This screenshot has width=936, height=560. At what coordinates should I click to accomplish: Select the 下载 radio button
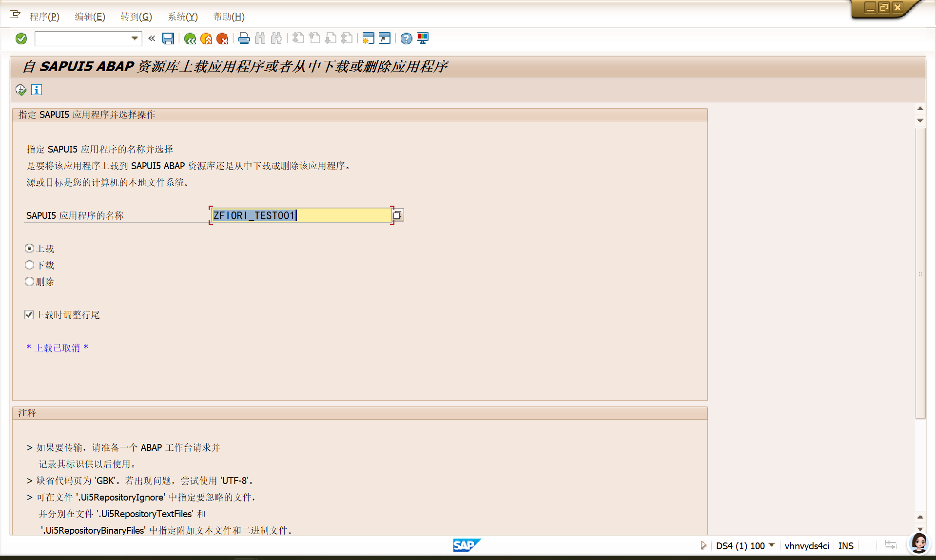[30, 265]
